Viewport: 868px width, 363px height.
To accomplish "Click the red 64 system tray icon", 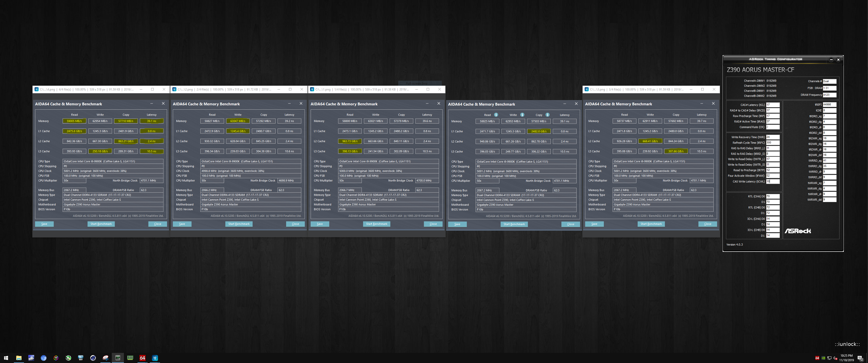I will pyautogui.click(x=817, y=358).
